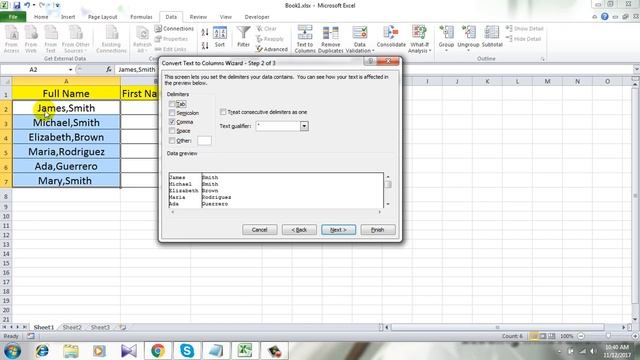Click Cancel in the wizard
This screenshot has height=360, width=640.
coord(260,230)
